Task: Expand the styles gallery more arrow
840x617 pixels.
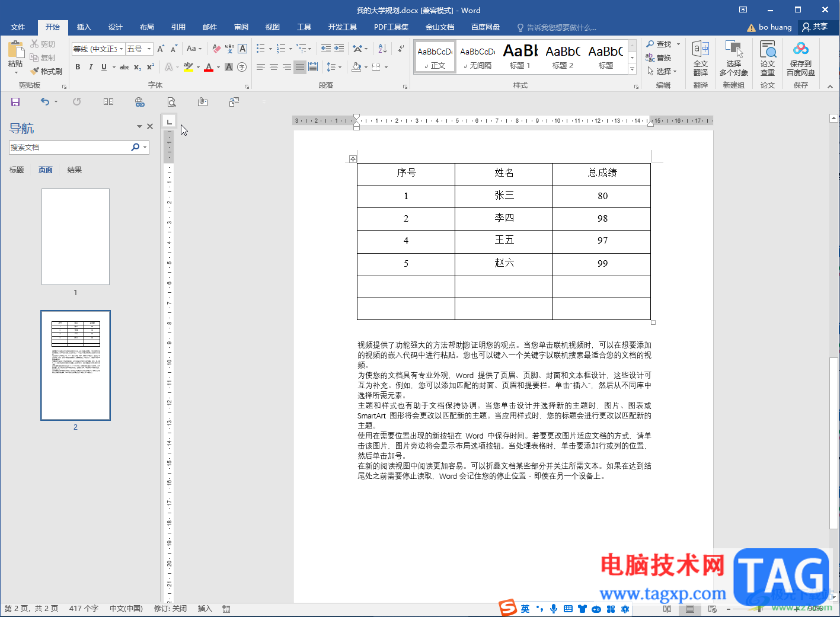Action: click(633, 70)
